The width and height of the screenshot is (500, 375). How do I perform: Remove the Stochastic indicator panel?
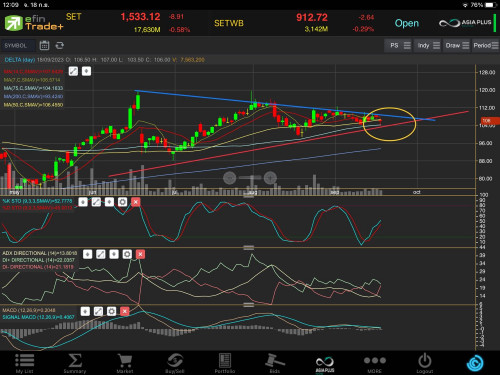[136, 202]
